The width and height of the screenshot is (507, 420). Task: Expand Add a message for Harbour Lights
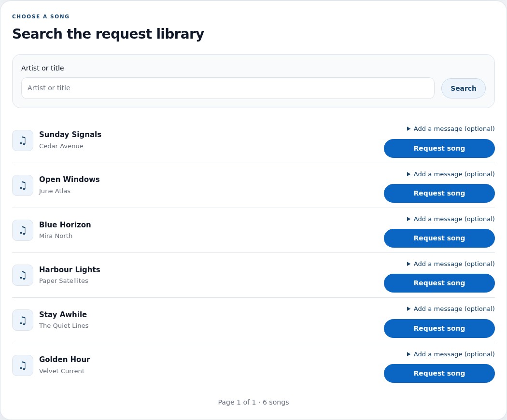tap(451, 264)
